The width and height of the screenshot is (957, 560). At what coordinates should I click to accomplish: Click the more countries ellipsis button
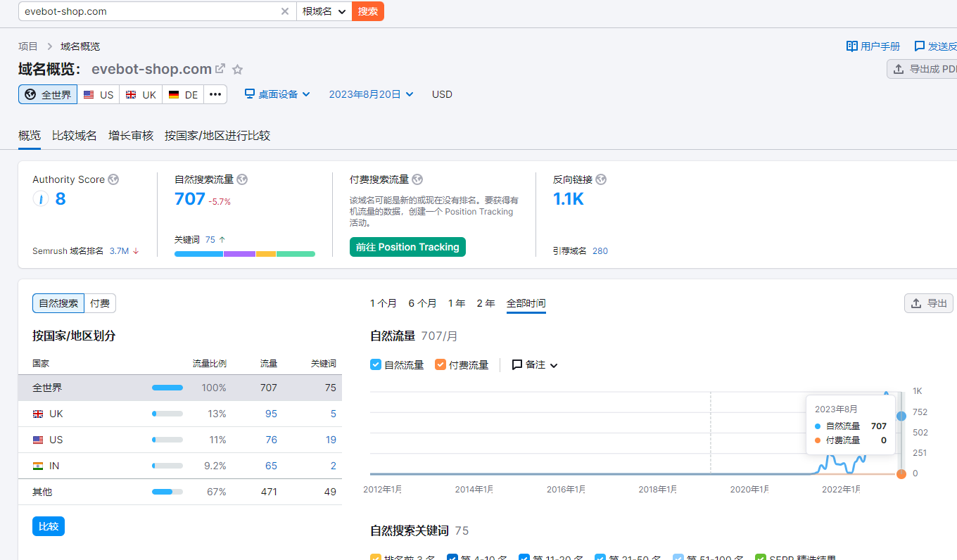(215, 94)
